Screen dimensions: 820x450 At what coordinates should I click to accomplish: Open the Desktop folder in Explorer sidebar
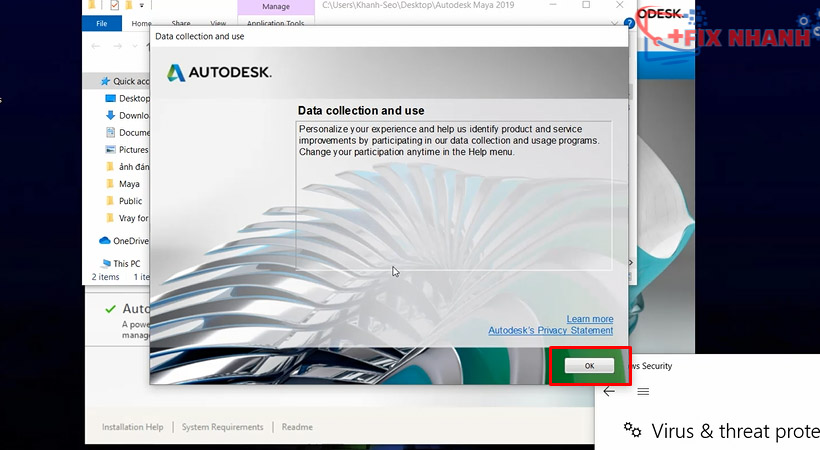coord(128,98)
